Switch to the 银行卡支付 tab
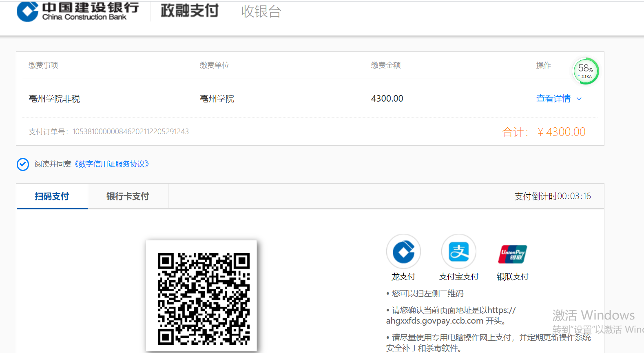 click(x=128, y=196)
